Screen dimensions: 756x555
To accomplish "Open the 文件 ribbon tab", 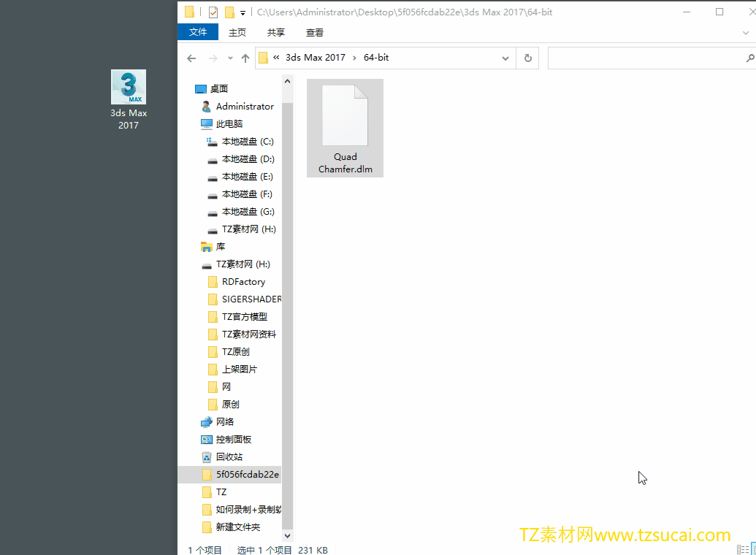I will (x=198, y=32).
